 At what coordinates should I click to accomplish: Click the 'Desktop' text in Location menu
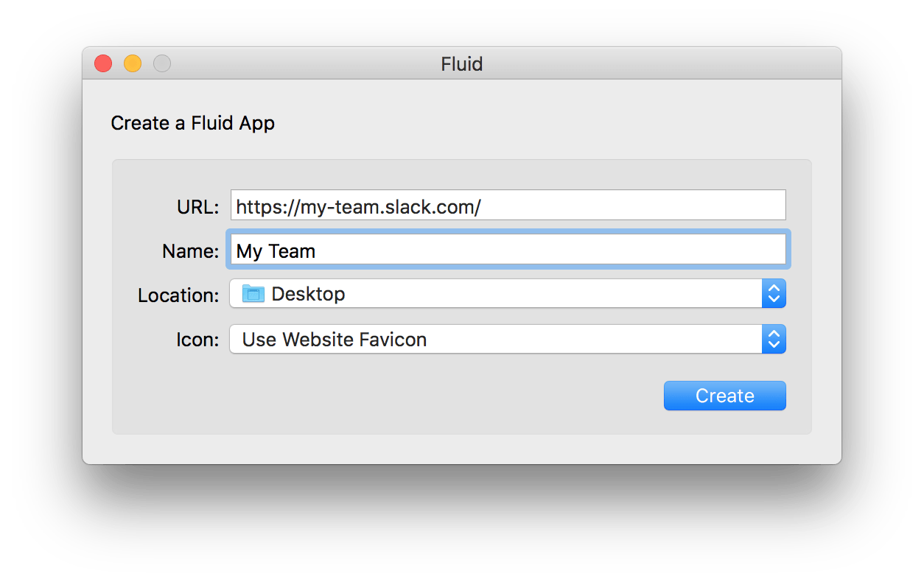coord(308,294)
